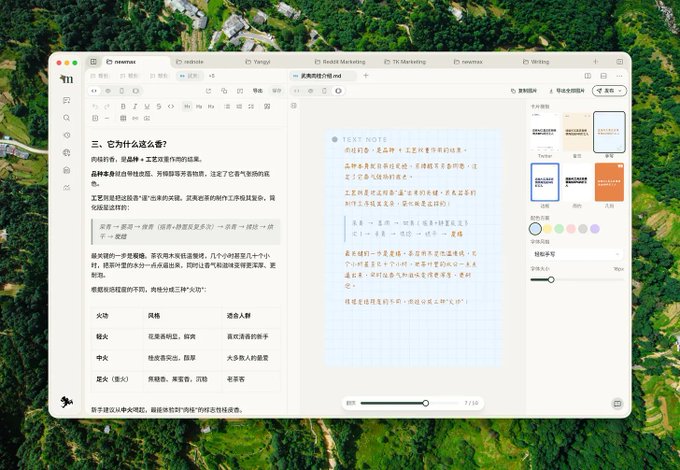Toggle H1 heading in the formatting toolbar
Screen dimensions: 680x470
(x=187, y=106)
